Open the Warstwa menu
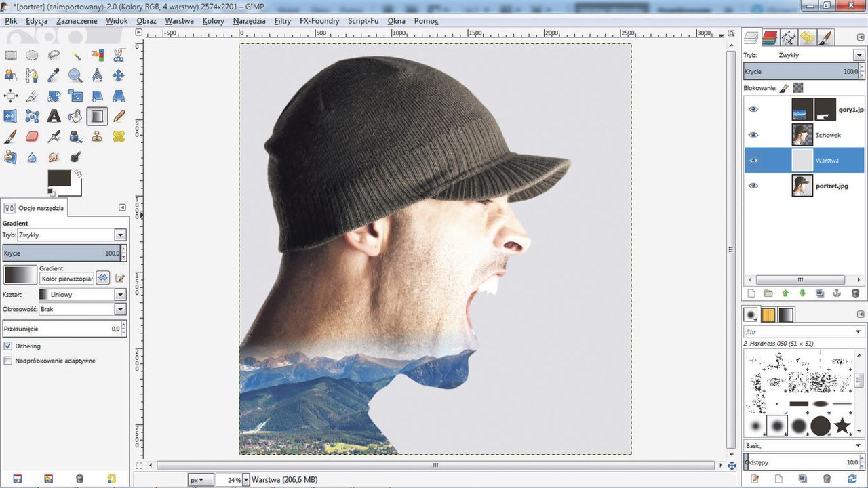Image resolution: width=868 pixels, height=488 pixels. tap(179, 21)
